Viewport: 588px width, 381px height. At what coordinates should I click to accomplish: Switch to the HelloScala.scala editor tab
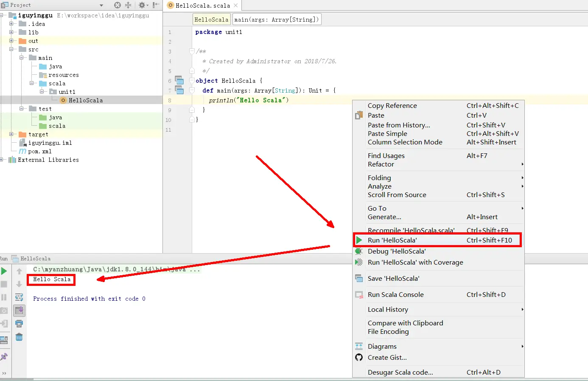[203, 6]
